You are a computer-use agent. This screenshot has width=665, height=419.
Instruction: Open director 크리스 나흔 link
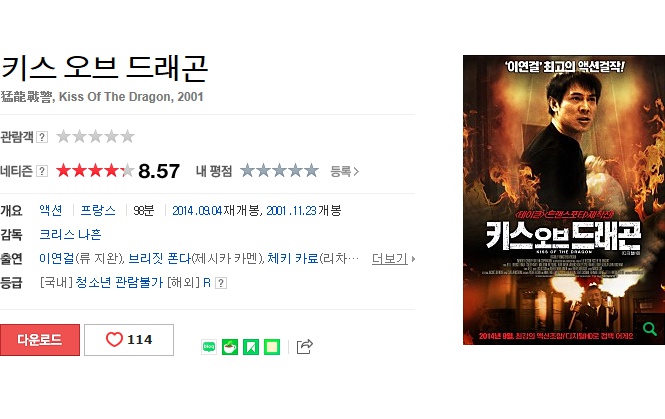(70, 235)
